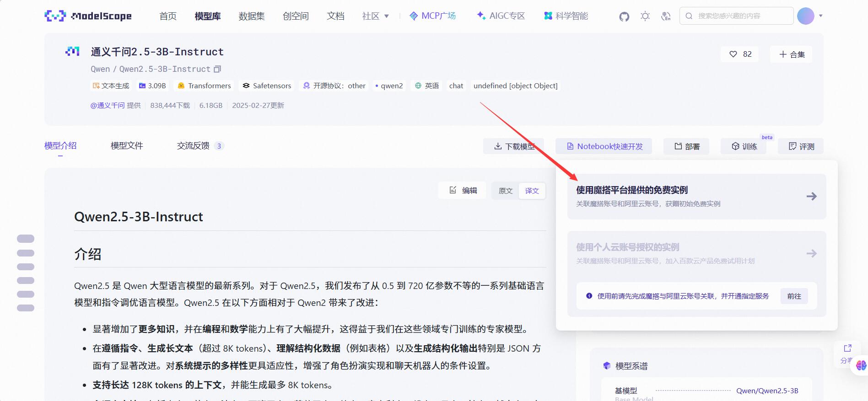Open the GitHub icon link
Screen dimensions: 868x401
pos(624,16)
